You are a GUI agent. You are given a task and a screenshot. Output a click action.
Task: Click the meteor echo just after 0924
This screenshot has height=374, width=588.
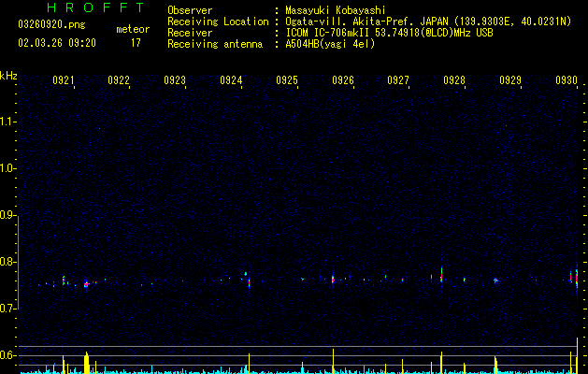(249, 281)
